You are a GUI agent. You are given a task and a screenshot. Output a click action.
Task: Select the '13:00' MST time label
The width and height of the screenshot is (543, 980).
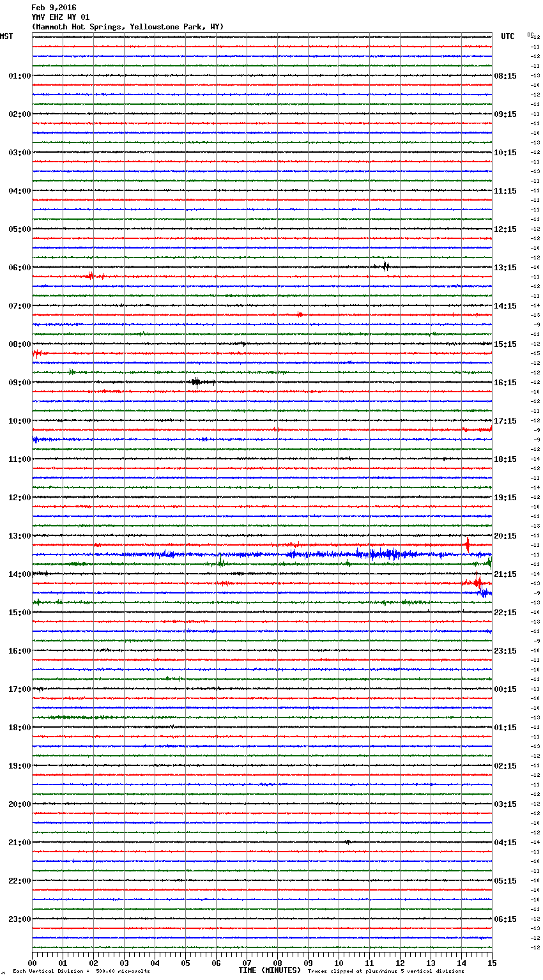tap(20, 536)
